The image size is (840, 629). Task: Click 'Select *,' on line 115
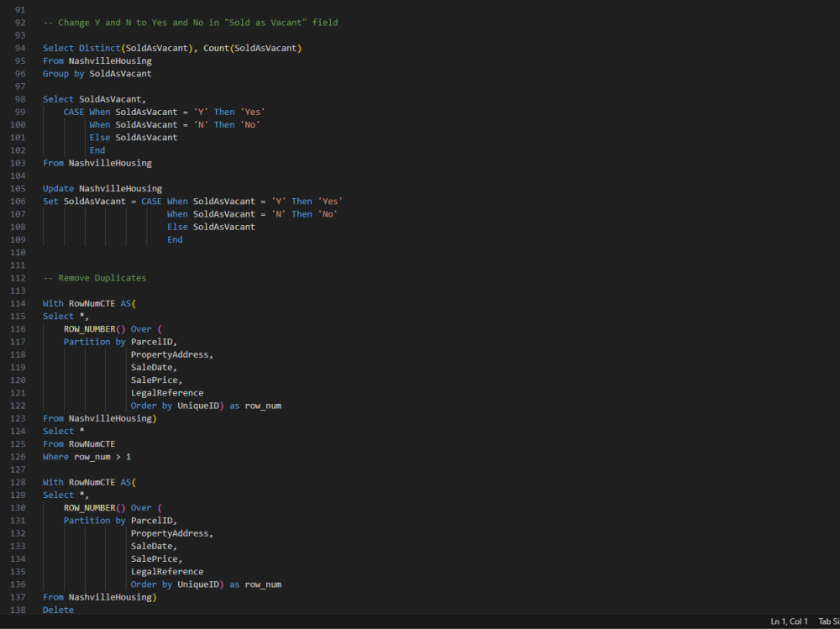[66, 317]
